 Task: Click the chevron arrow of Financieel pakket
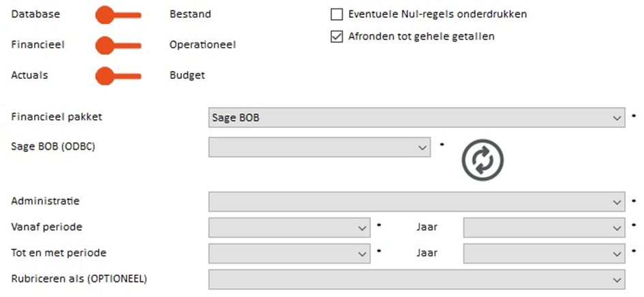coord(617,119)
